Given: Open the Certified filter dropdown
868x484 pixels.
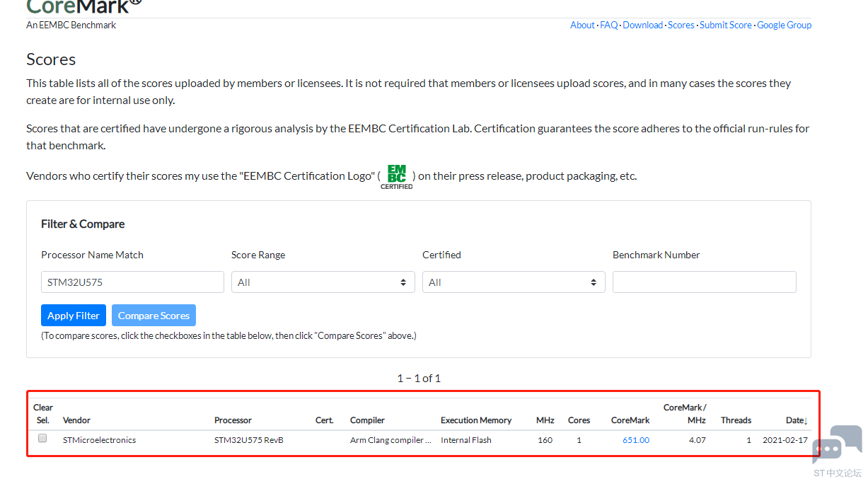Looking at the screenshot, I should 514,282.
